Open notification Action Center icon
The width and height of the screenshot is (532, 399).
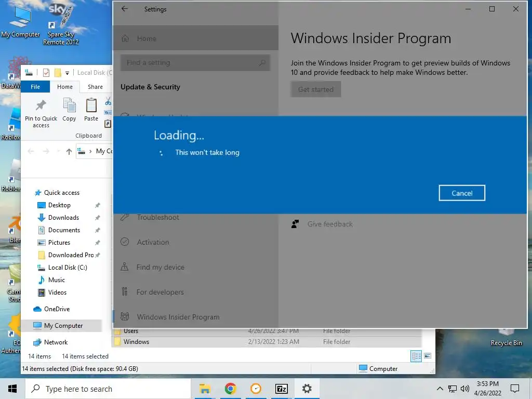[x=515, y=389]
